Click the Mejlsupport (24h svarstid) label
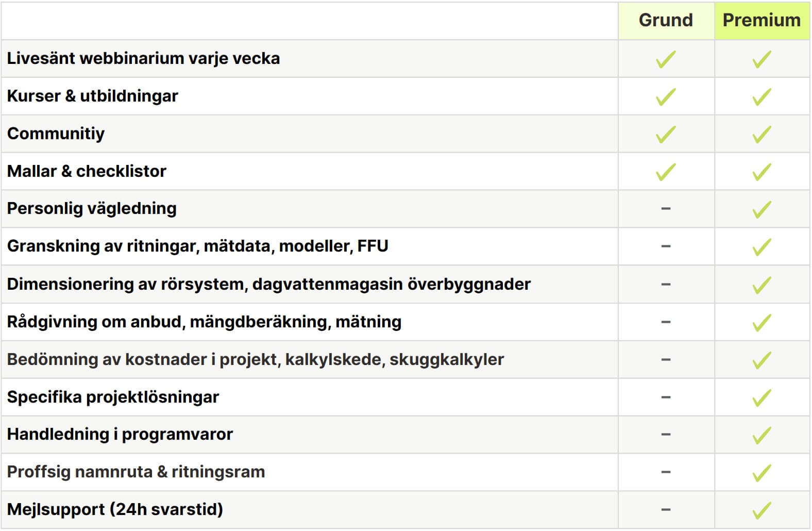This screenshot has height=531, width=812. 115,509
